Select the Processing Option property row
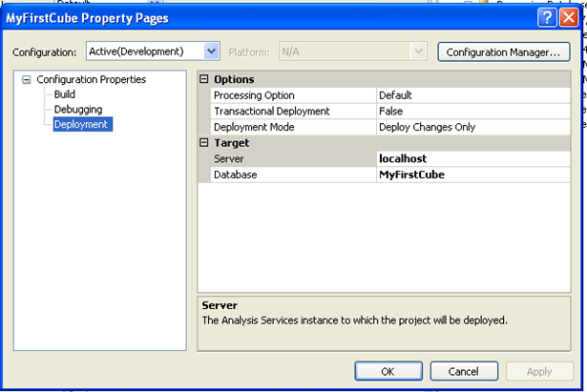Viewport: 587px width, 392px height. coord(254,95)
